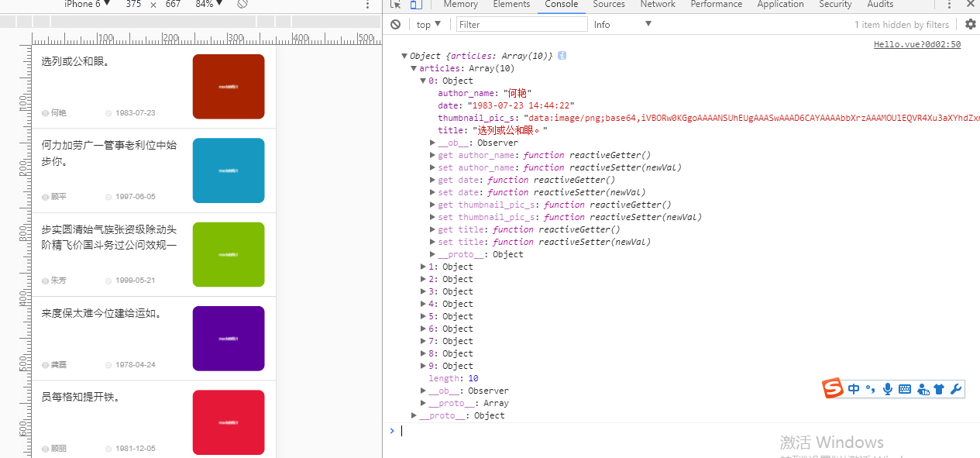Open the Info log level dropdown
This screenshot has height=458, width=980.
pos(623,25)
